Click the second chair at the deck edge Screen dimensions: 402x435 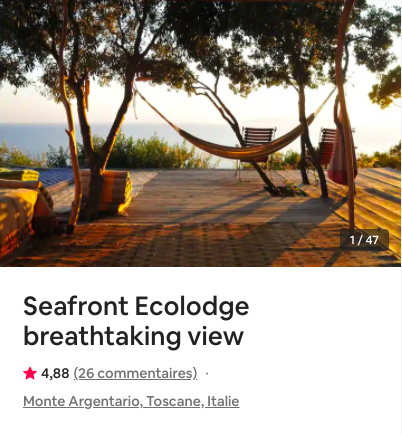(x=328, y=147)
